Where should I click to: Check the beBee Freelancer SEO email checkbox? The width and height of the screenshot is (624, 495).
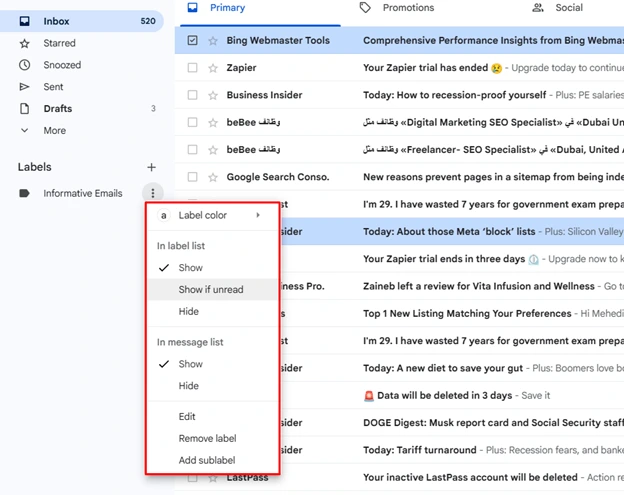(193, 150)
